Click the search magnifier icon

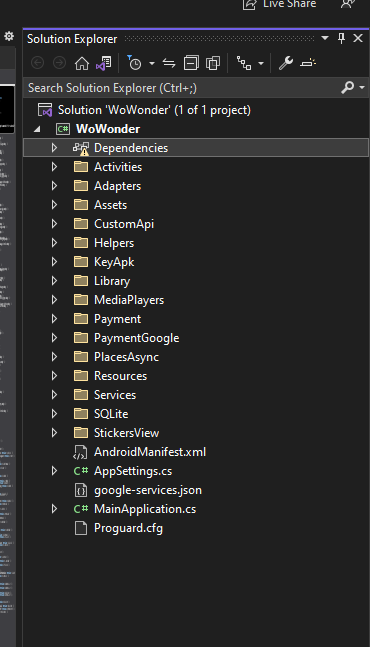point(347,87)
